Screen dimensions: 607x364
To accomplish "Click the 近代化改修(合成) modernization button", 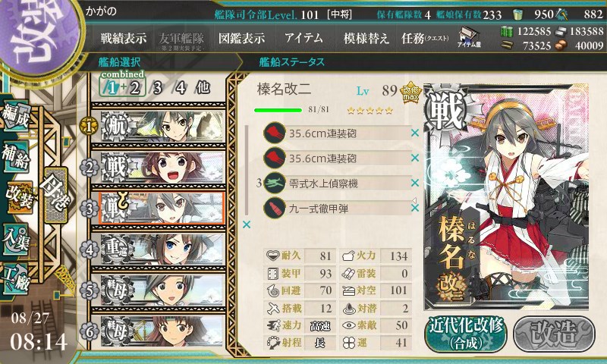I will click(466, 334).
